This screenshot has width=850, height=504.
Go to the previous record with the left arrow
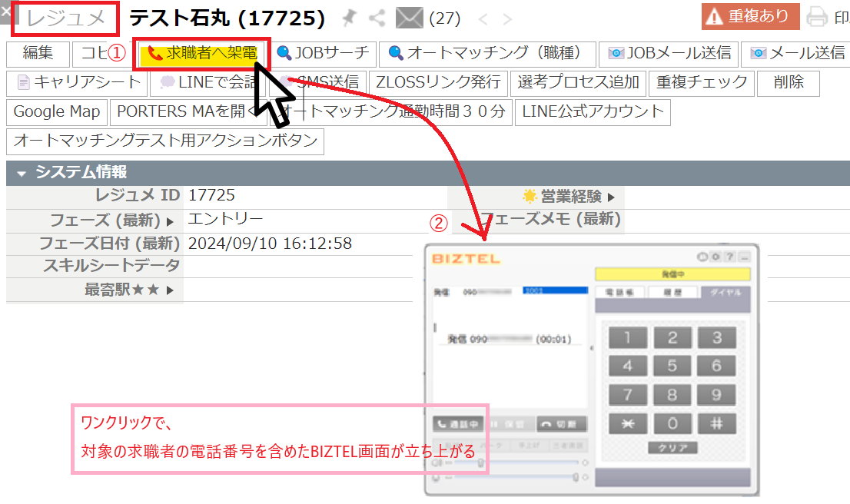pyautogui.click(x=483, y=19)
